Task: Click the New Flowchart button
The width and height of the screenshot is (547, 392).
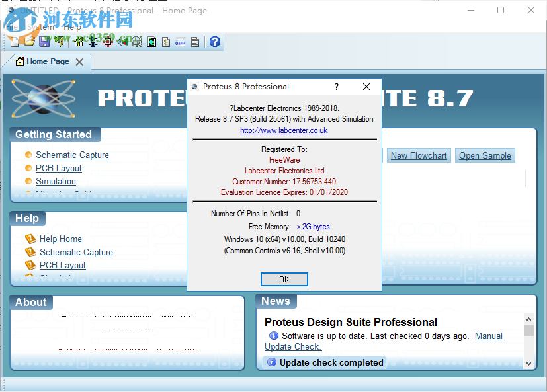Action: pyautogui.click(x=418, y=155)
